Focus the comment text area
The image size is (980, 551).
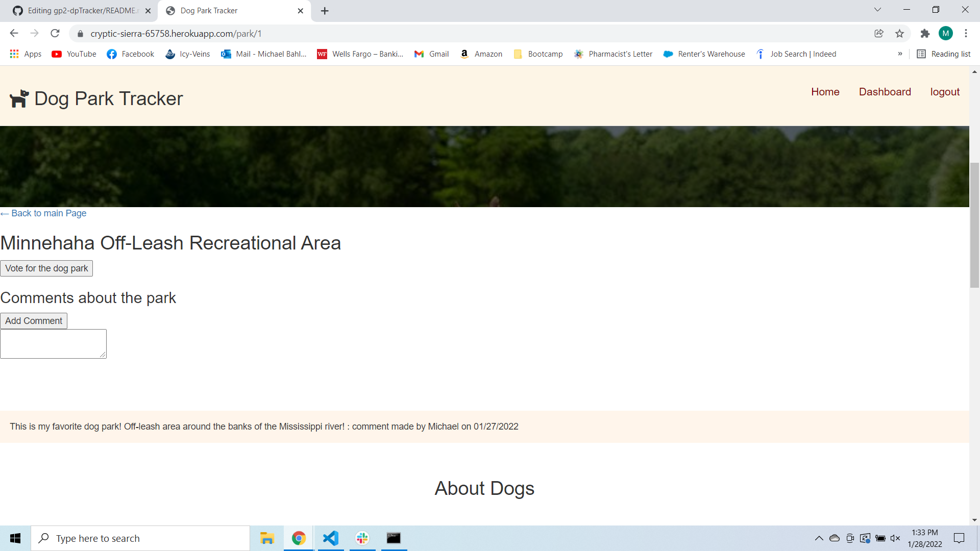pyautogui.click(x=53, y=343)
